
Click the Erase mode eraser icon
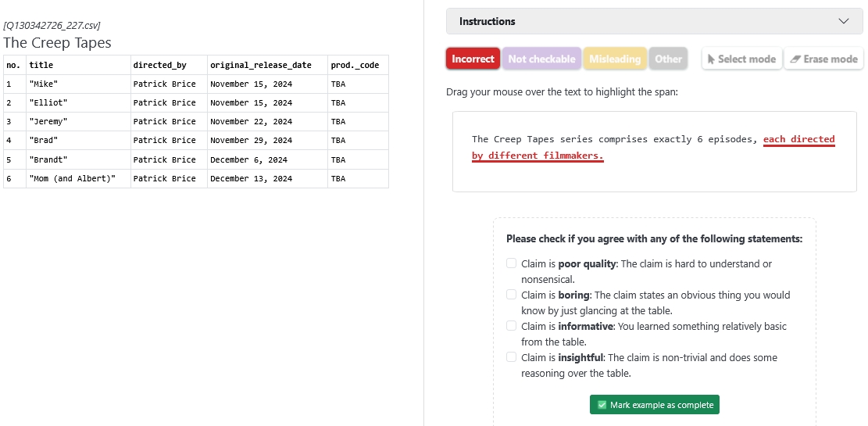click(795, 59)
